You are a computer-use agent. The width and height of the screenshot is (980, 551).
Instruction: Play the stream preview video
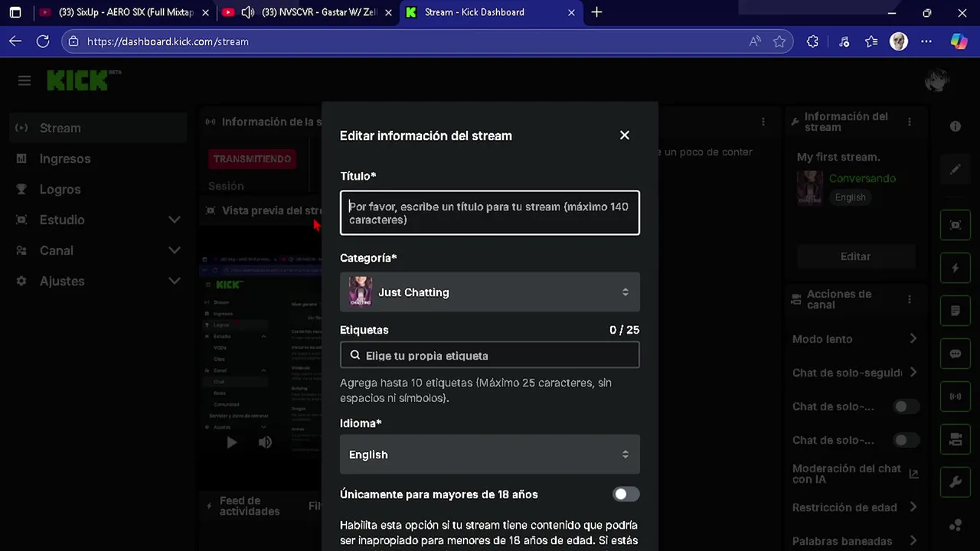[232, 442]
